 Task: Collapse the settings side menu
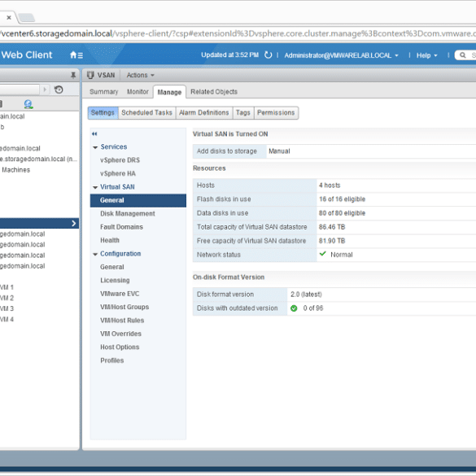coord(94,134)
